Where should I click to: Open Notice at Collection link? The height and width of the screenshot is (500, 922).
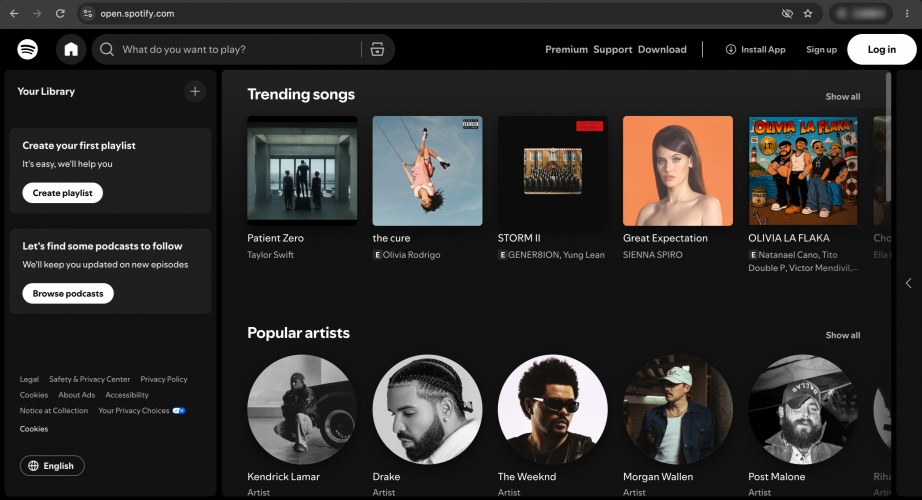coord(54,411)
